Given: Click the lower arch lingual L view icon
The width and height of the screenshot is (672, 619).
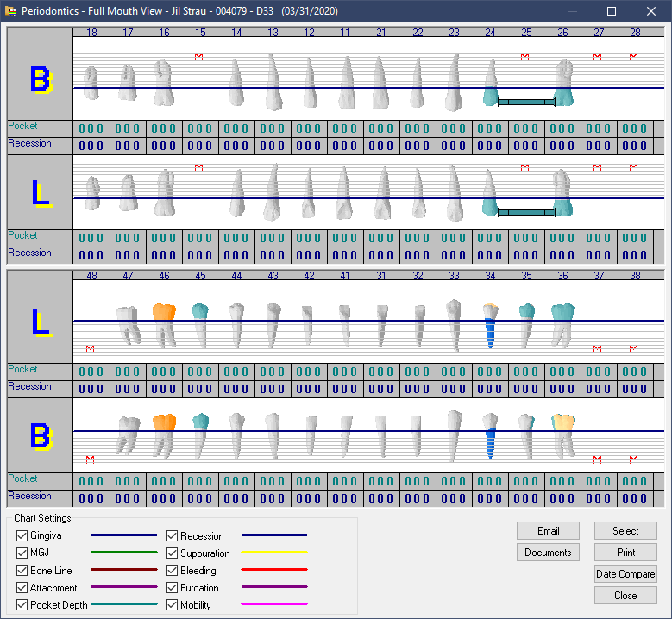Looking at the screenshot, I should (x=40, y=322).
